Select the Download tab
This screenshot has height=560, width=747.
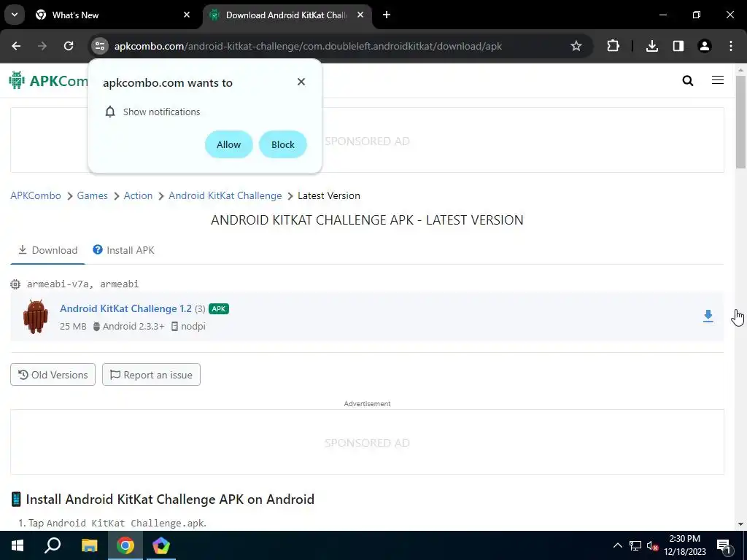coord(47,250)
